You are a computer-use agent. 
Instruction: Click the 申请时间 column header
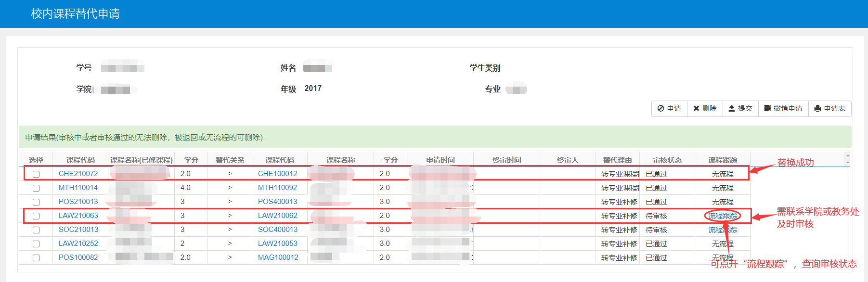coord(440,160)
